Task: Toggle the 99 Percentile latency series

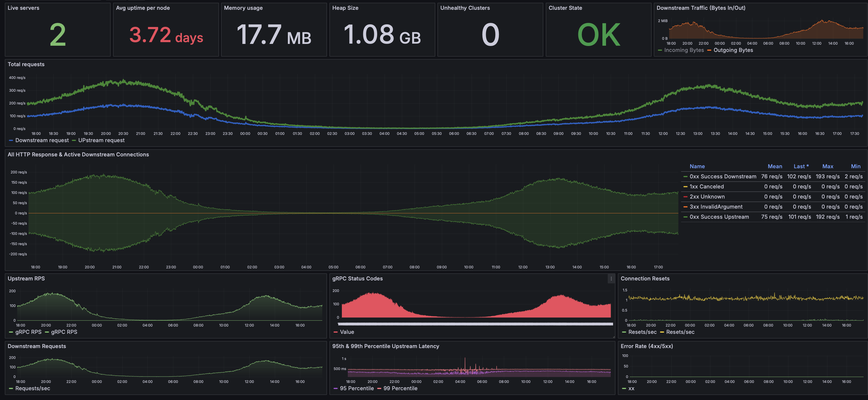Action: [400, 388]
